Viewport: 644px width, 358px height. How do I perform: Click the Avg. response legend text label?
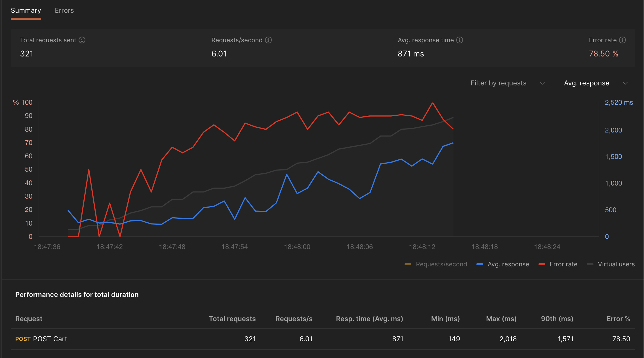(508, 264)
